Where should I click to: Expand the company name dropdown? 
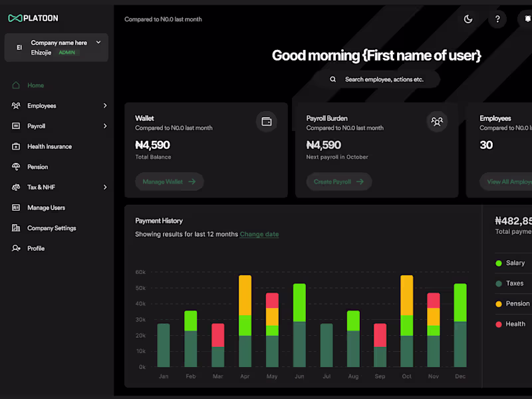98,43
